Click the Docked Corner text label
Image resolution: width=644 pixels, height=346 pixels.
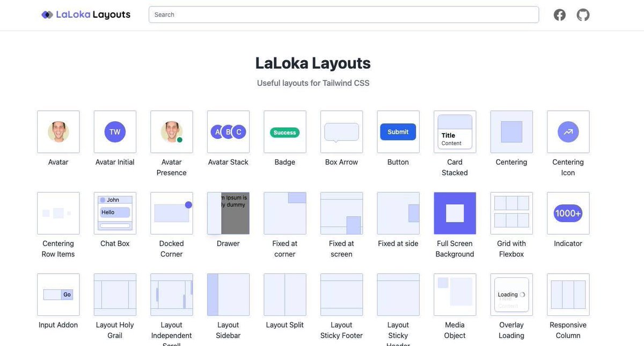pos(172,249)
